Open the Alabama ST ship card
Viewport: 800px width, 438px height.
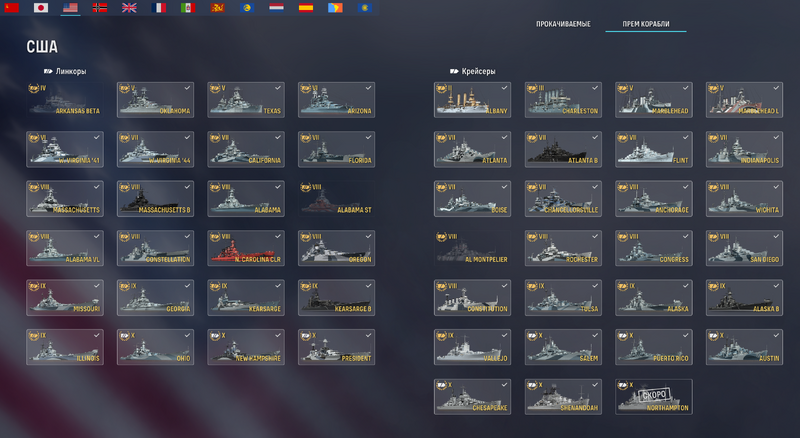[337, 199]
